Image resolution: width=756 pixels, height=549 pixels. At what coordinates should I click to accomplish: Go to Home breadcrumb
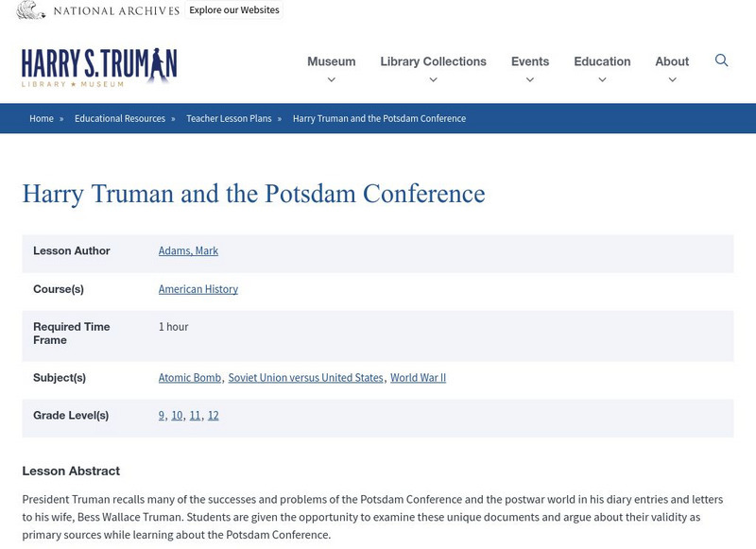pos(42,119)
